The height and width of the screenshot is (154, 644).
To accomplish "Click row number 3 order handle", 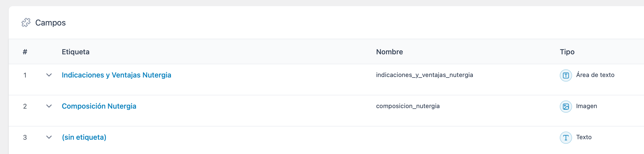I will [x=25, y=137].
